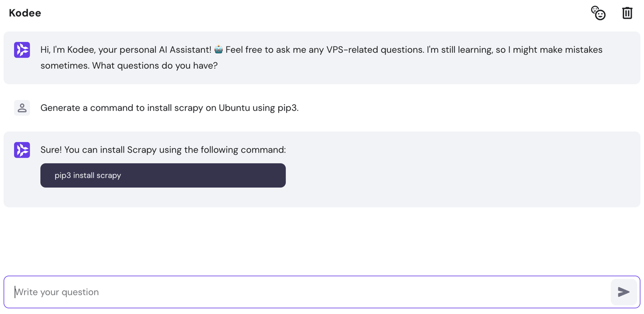This screenshot has width=644, height=314.
Task: Click the send arrow at bottom right
Action: 623,292
